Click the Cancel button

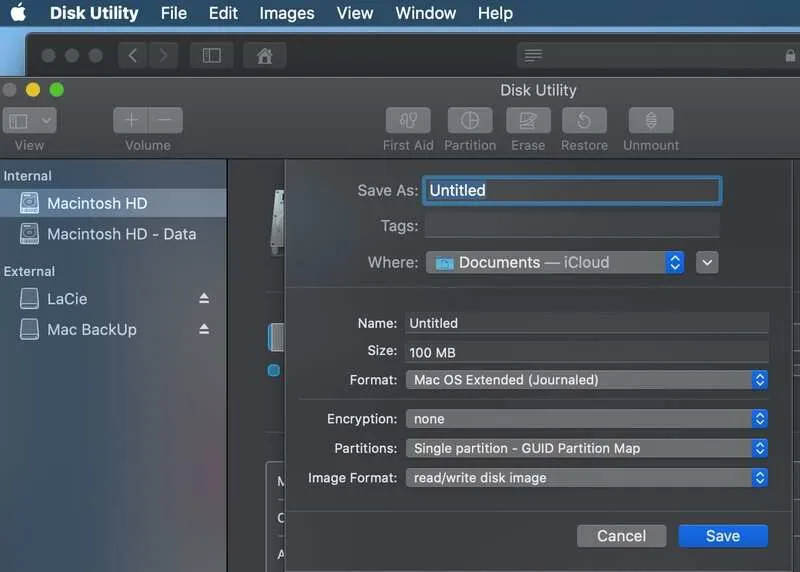(621, 536)
